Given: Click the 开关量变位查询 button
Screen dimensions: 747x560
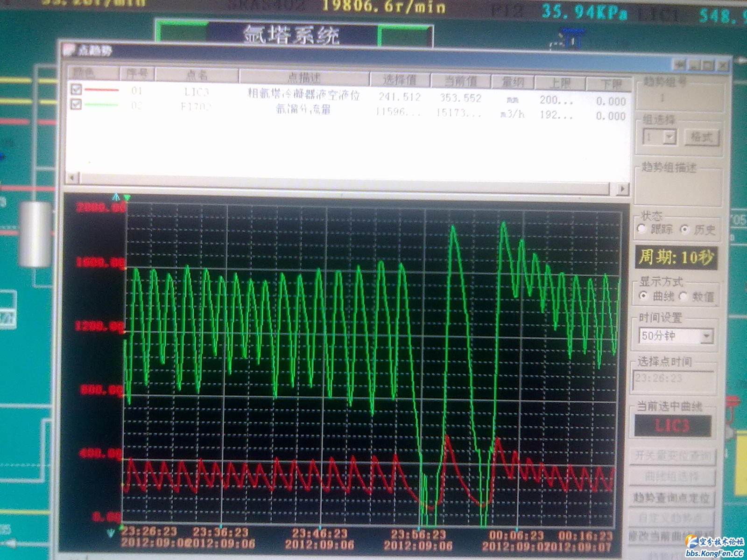Looking at the screenshot, I should point(673,456).
